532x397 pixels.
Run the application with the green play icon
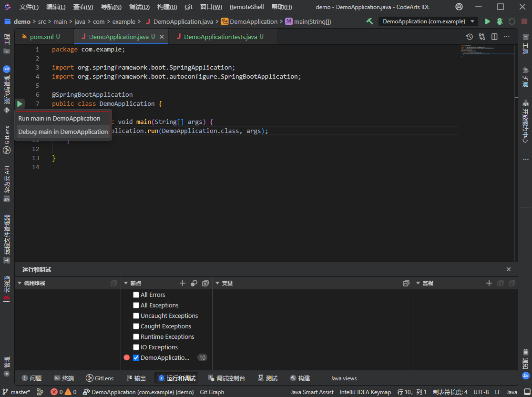[487, 21]
